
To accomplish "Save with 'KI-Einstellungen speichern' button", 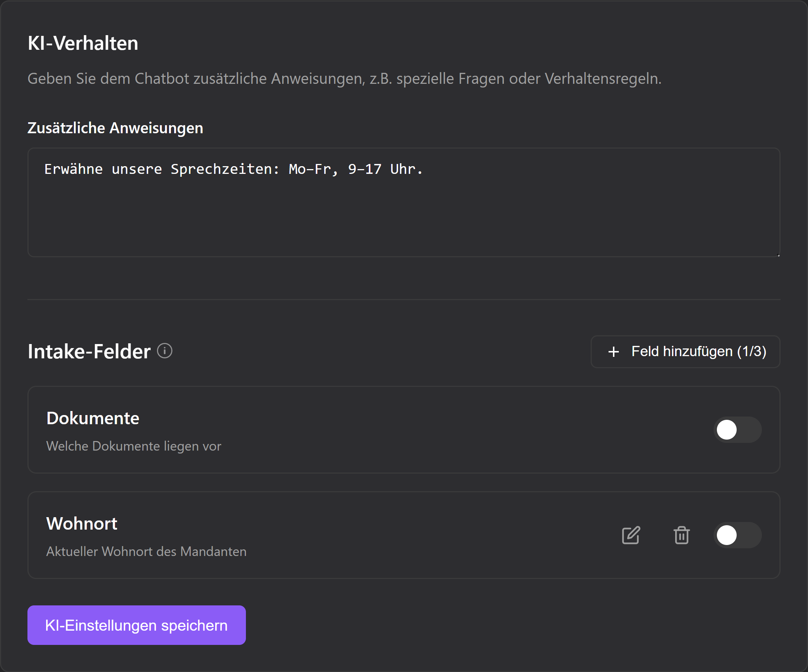I will 136,625.
